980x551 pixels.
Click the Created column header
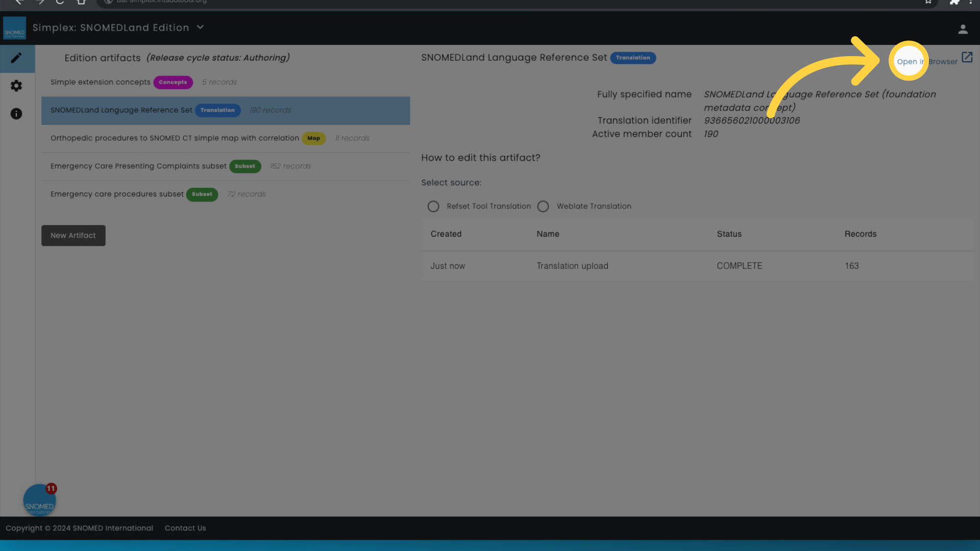pos(446,234)
